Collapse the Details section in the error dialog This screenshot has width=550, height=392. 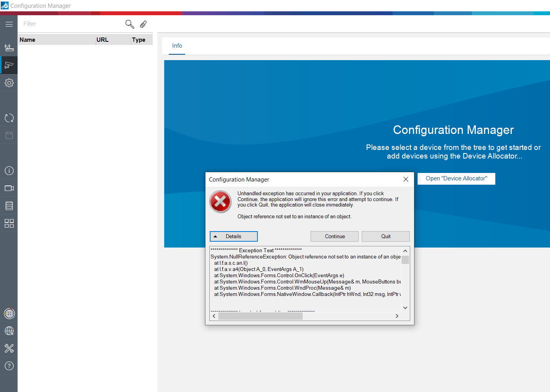coord(234,236)
